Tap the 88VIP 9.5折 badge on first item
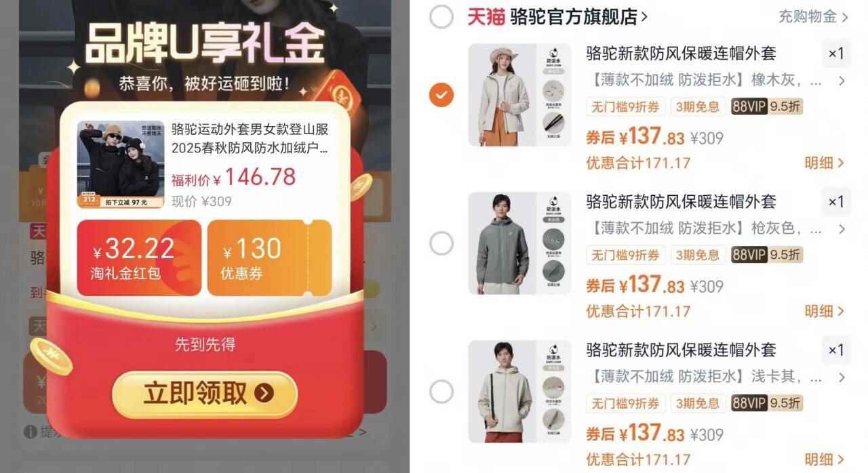The height and width of the screenshot is (473, 868). point(767,106)
